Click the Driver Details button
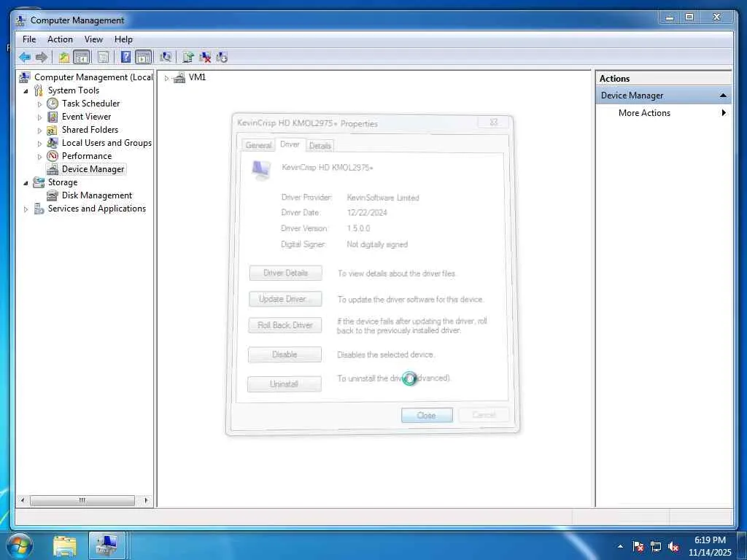Viewport: 747px width, 560px height. click(x=285, y=273)
